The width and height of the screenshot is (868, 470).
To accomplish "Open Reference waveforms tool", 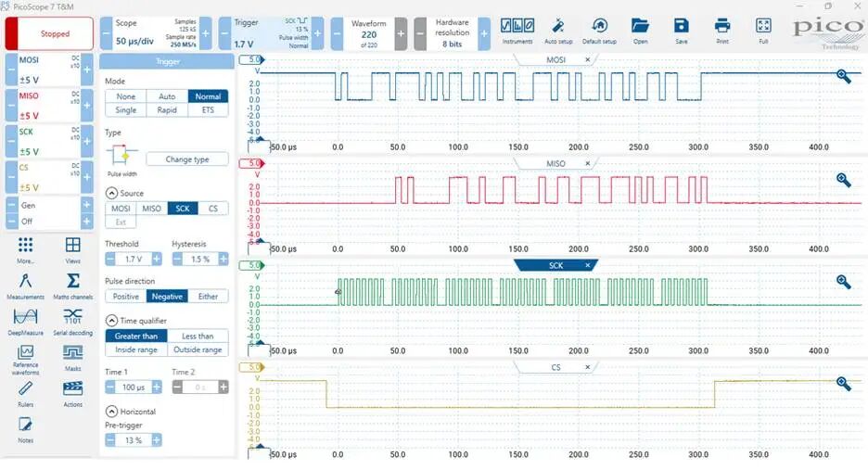I will pyautogui.click(x=25, y=360).
